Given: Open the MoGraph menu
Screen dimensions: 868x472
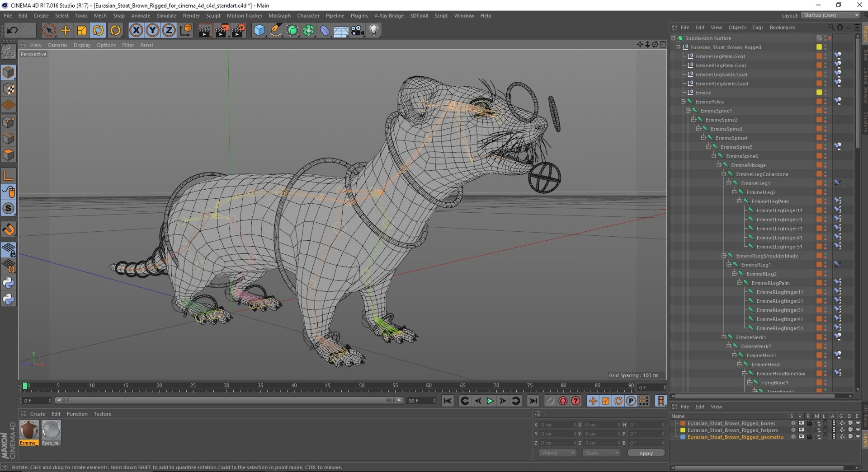Looking at the screenshot, I should [x=279, y=15].
